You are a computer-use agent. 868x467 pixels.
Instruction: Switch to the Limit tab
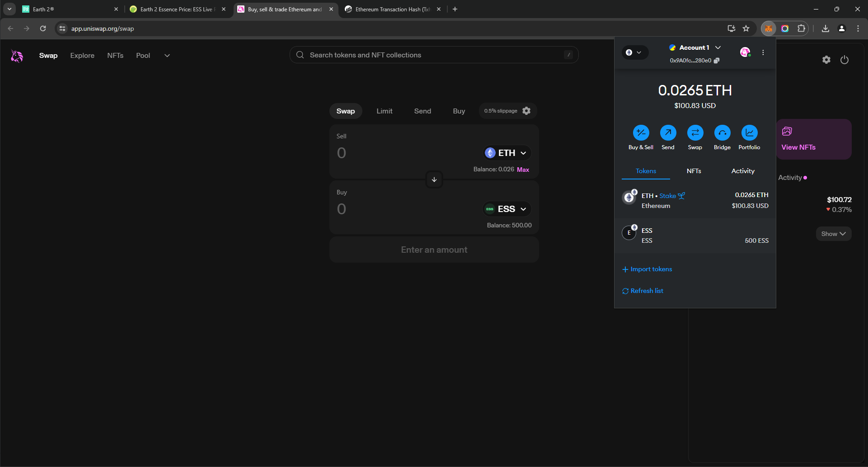[x=385, y=111]
